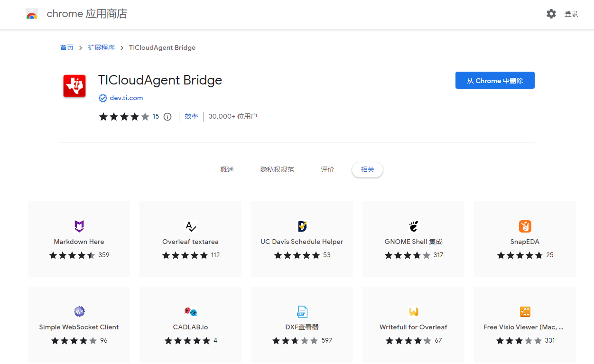The width and height of the screenshot is (594, 364).
Task: Click the TICloudAgent Bridge page heading
Action: click(x=160, y=80)
